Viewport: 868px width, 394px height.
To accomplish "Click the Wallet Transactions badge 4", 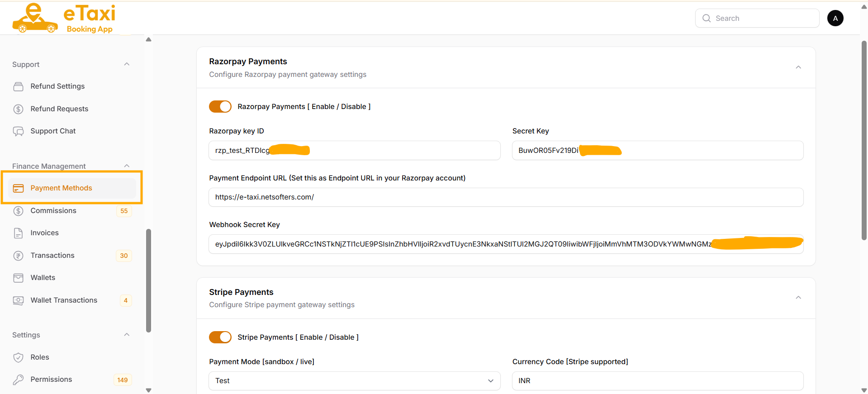I will tap(126, 301).
